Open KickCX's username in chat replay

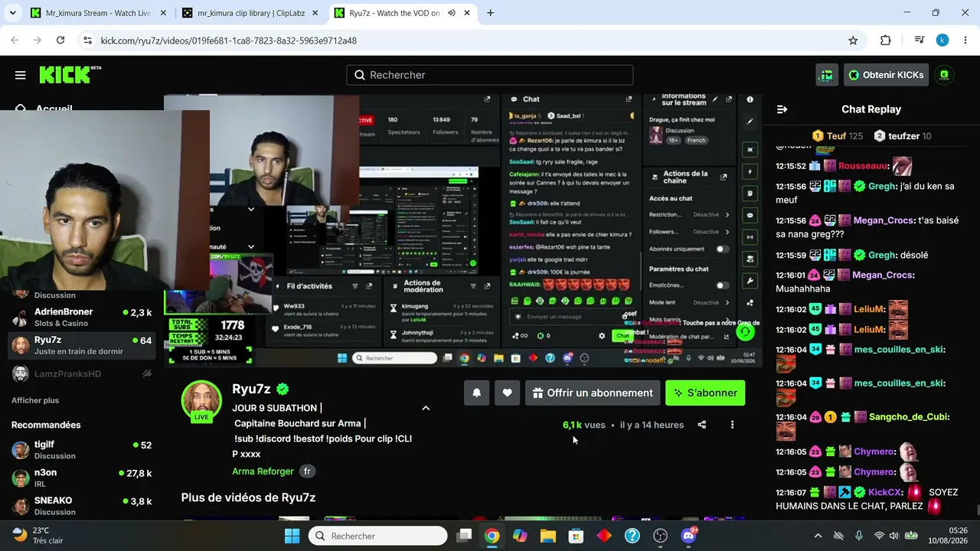(886, 492)
